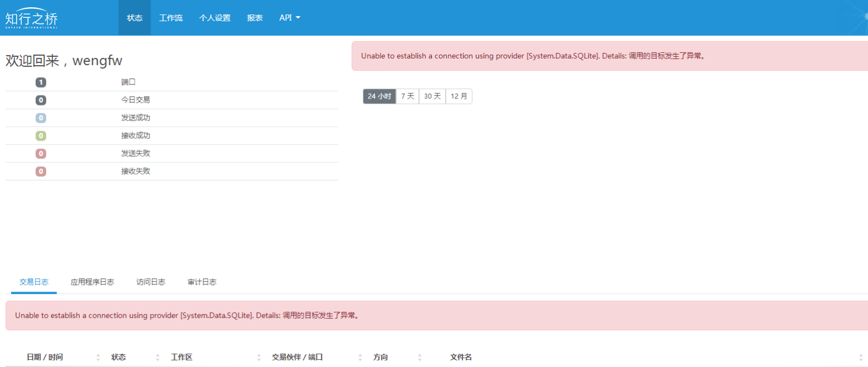Sort by 日期 / 时间 column arrows
Screen dimensions: 868x367
(x=98, y=358)
